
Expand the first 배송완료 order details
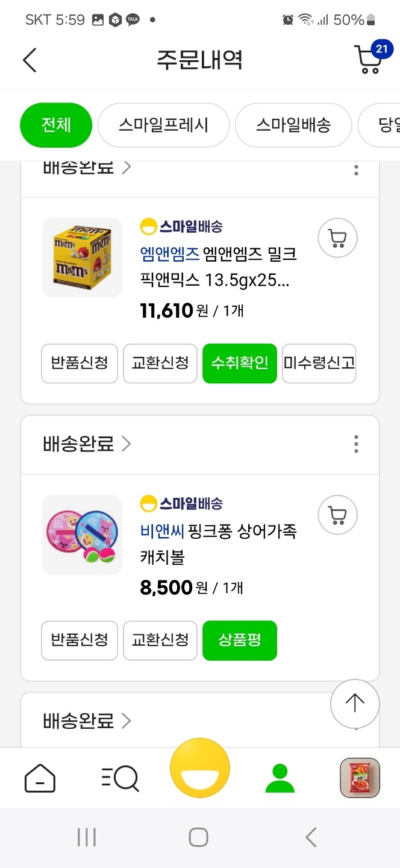pos(86,168)
